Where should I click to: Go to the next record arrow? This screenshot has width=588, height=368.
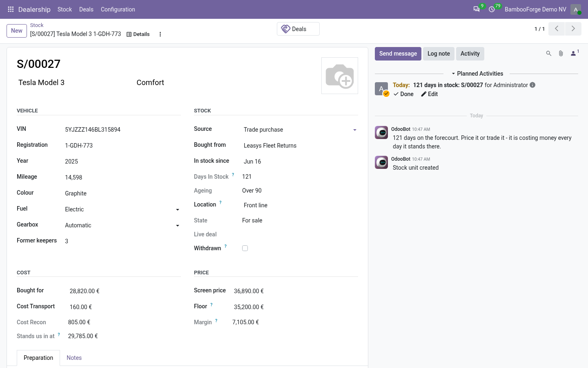point(573,29)
